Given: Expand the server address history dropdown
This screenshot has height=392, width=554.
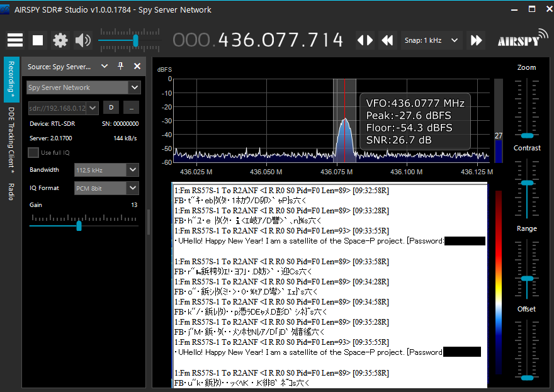Looking at the screenshot, I should click(x=93, y=108).
